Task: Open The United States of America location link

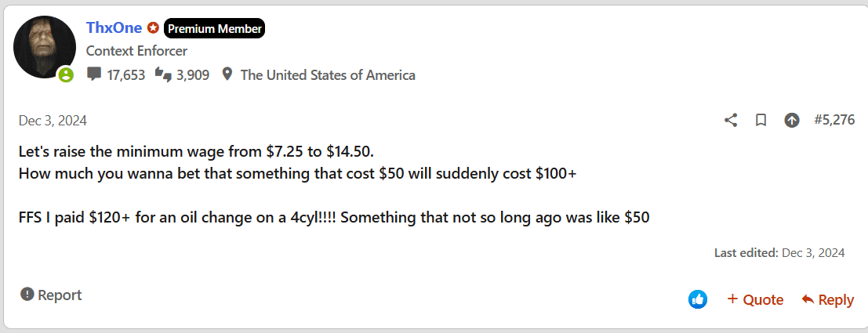Action: (328, 75)
